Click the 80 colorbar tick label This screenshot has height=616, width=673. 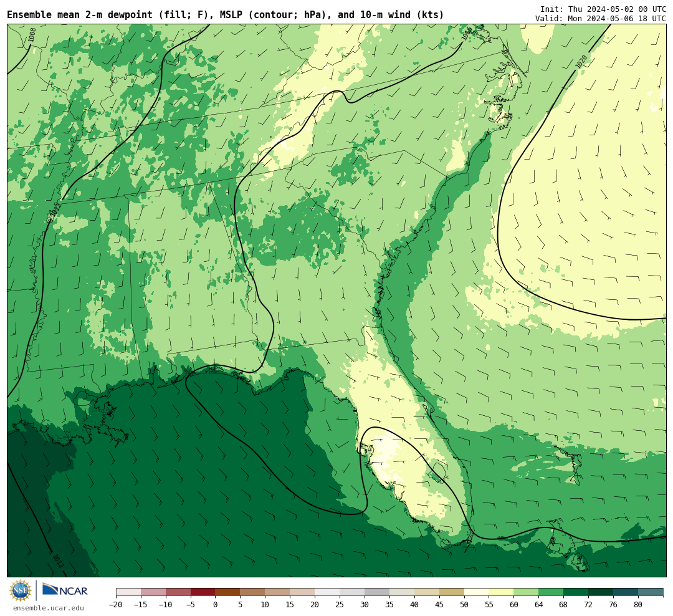[639, 605]
